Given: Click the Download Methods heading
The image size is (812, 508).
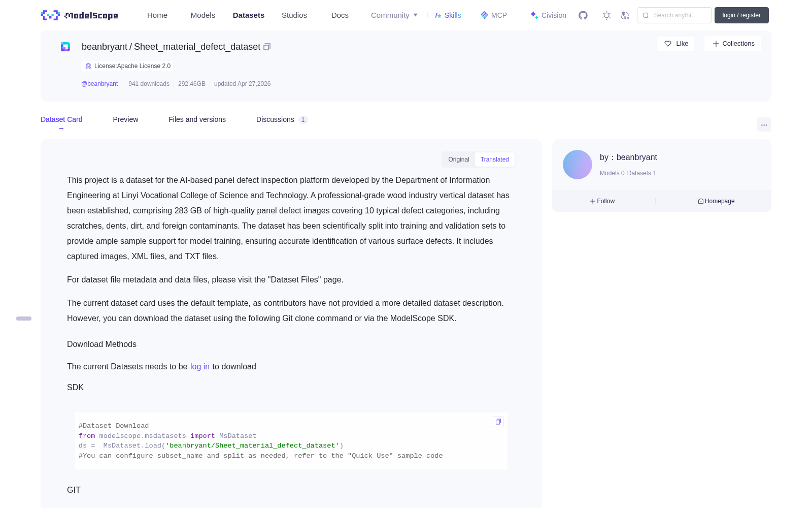Looking at the screenshot, I should [x=101, y=344].
